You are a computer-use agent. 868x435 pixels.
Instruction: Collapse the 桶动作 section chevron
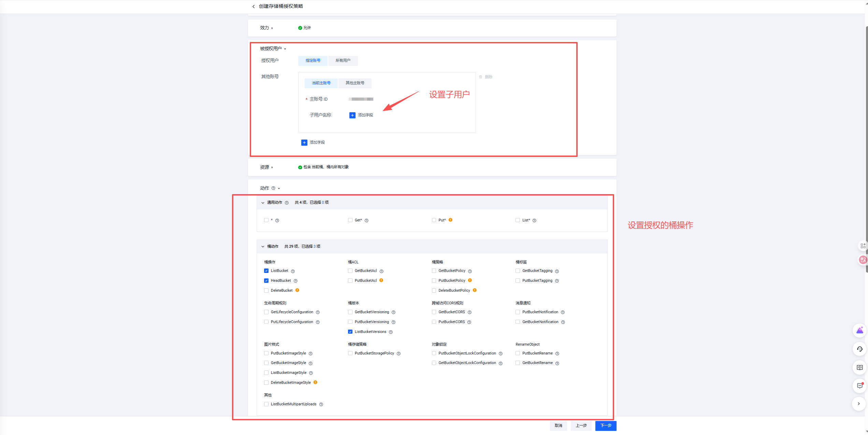pos(263,247)
